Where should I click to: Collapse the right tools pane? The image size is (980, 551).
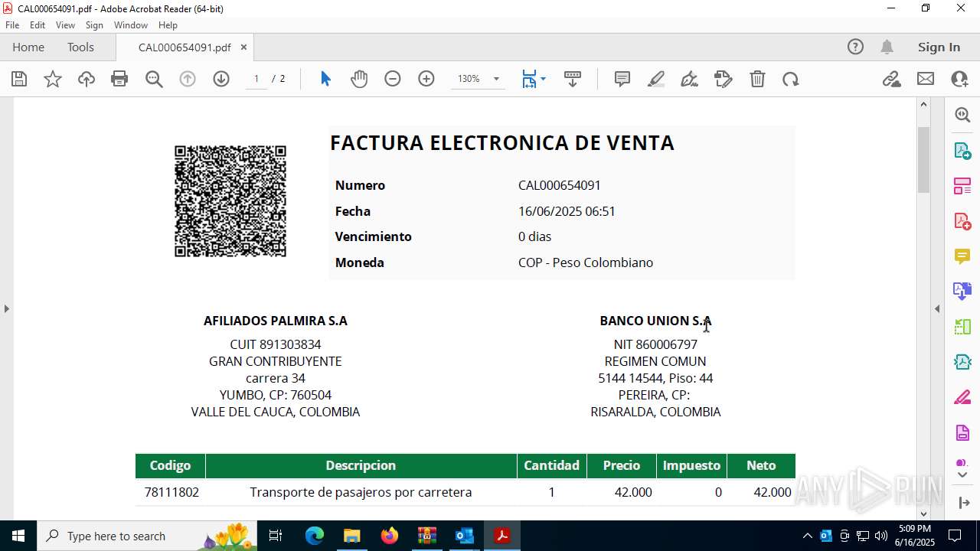tap(937, 309)
